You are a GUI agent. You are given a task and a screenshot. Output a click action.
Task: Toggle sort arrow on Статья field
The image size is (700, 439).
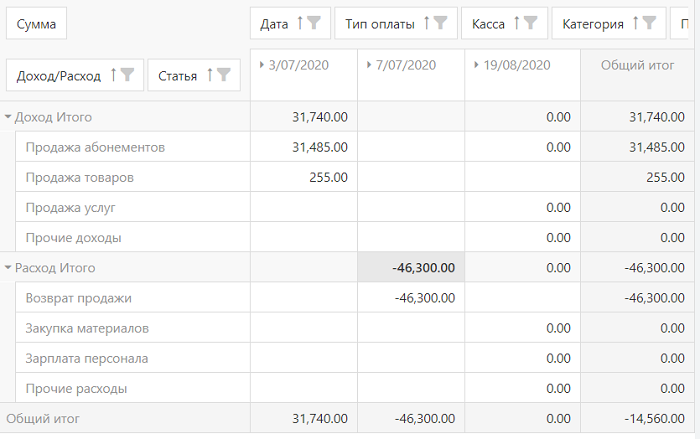(209, 75)
